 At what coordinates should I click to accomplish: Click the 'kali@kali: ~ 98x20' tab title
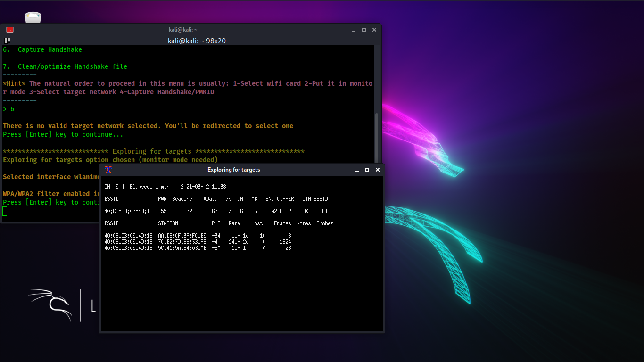pos(197,41)
